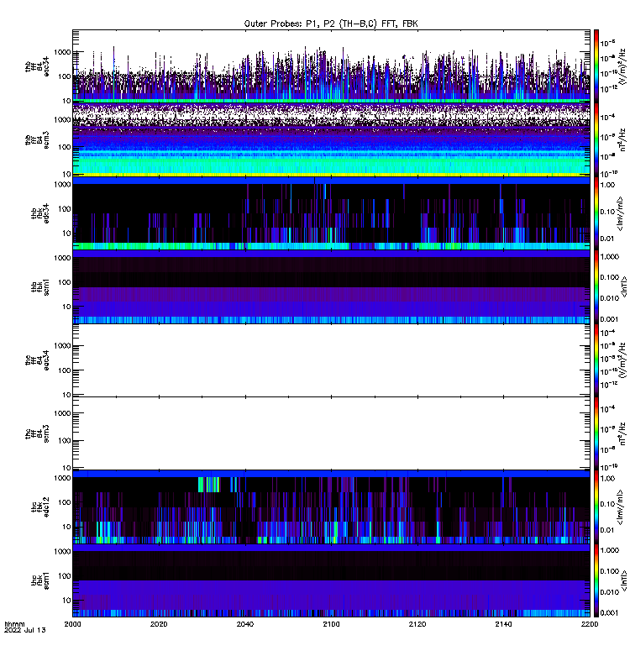The image size is (630, 672).
Task: Click the thb fbk edc34 spectrogram panel
Action: click(331, 213)
